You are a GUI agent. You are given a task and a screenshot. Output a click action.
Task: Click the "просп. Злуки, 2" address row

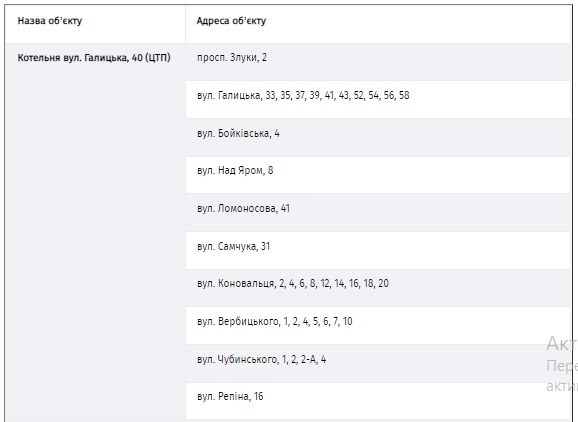378,62
